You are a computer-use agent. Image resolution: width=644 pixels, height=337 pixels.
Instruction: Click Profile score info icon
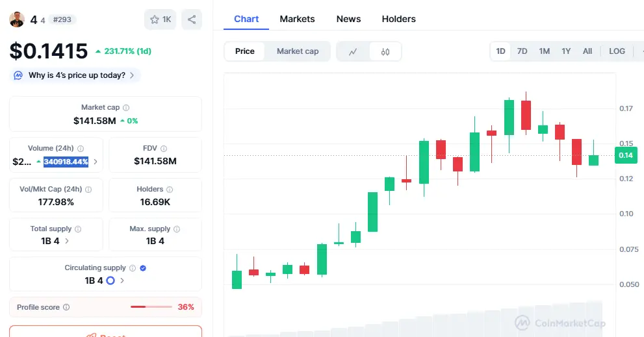pyautogui.click(x=66, y=307)
